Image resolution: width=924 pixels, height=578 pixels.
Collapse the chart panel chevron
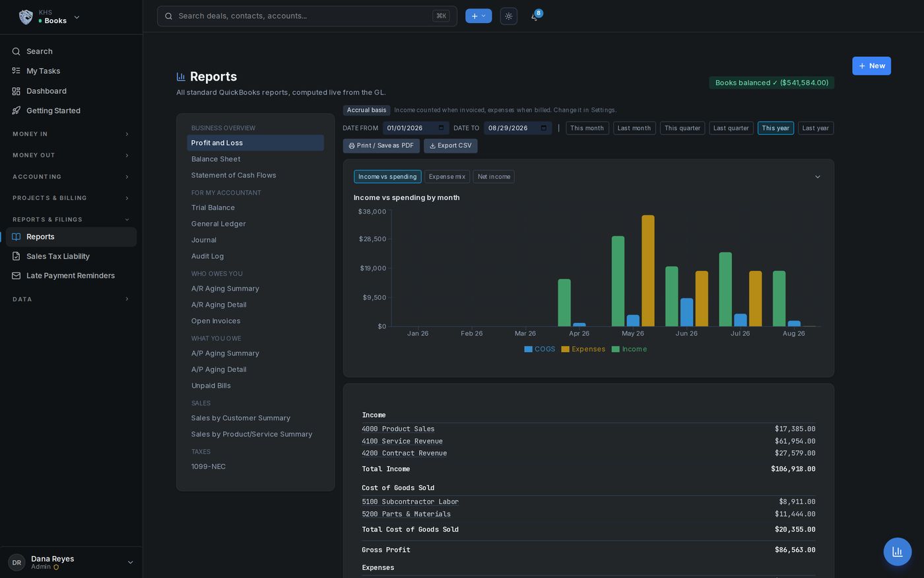click(818, 177)
